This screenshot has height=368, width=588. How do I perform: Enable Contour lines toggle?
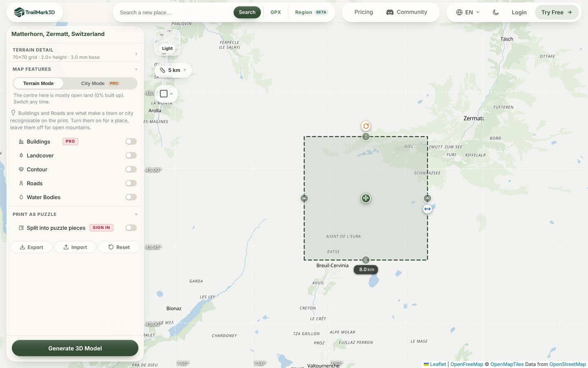(131, 169)
